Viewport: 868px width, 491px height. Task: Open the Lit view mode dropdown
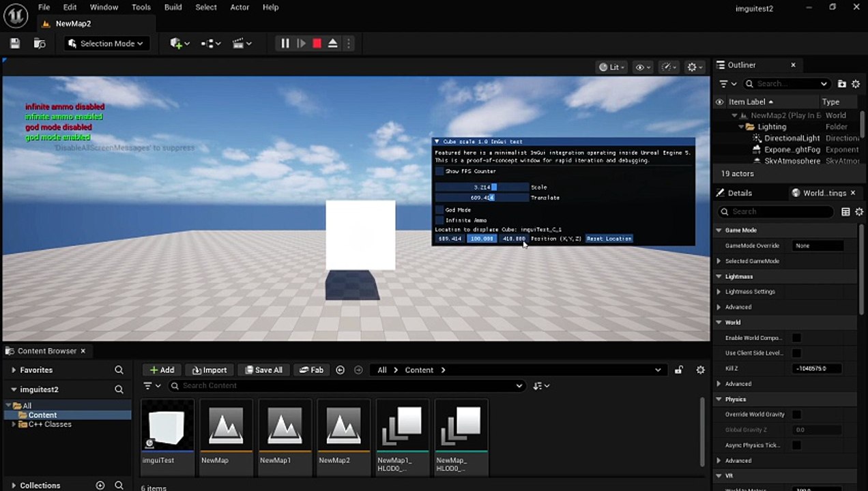tap(611, 67)
